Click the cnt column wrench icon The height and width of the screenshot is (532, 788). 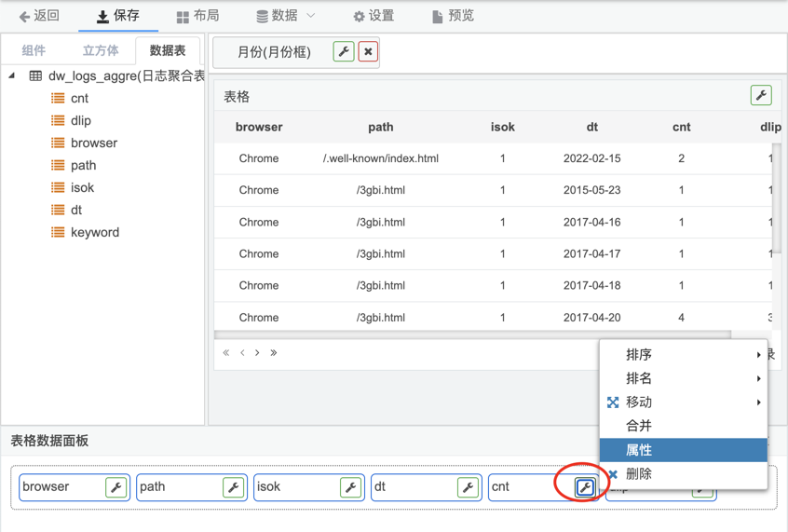point(585,487)
